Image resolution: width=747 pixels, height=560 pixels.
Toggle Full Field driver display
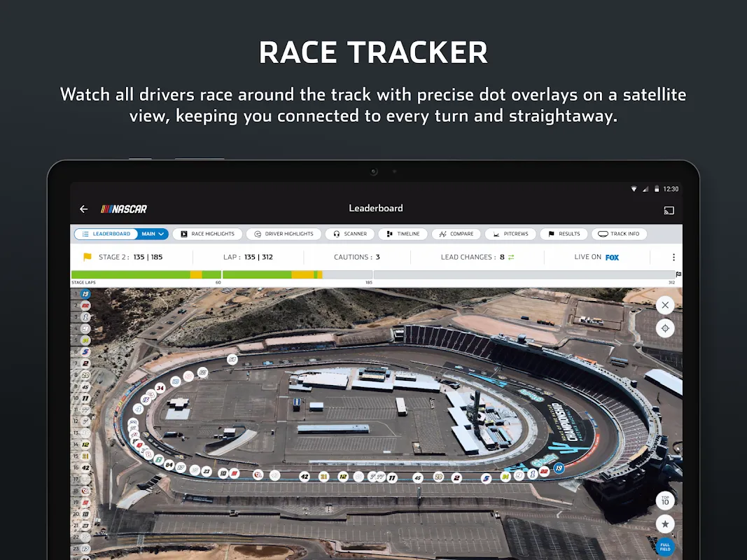(664, 547)
